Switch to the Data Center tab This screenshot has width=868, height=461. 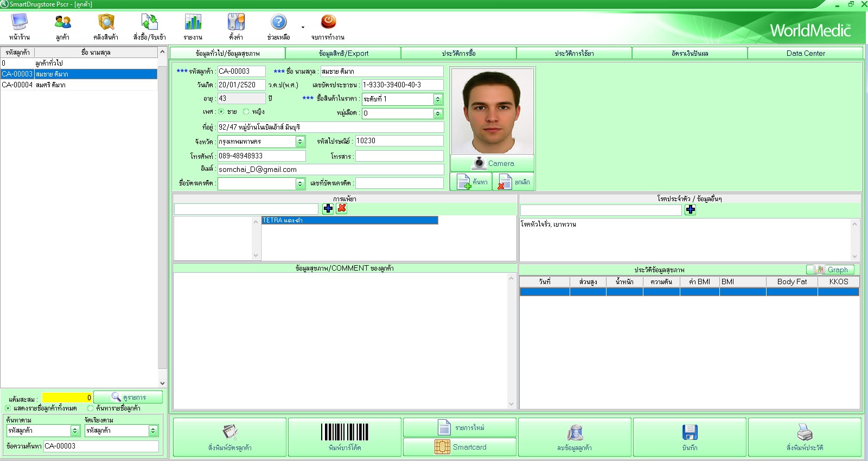(805, 53)
